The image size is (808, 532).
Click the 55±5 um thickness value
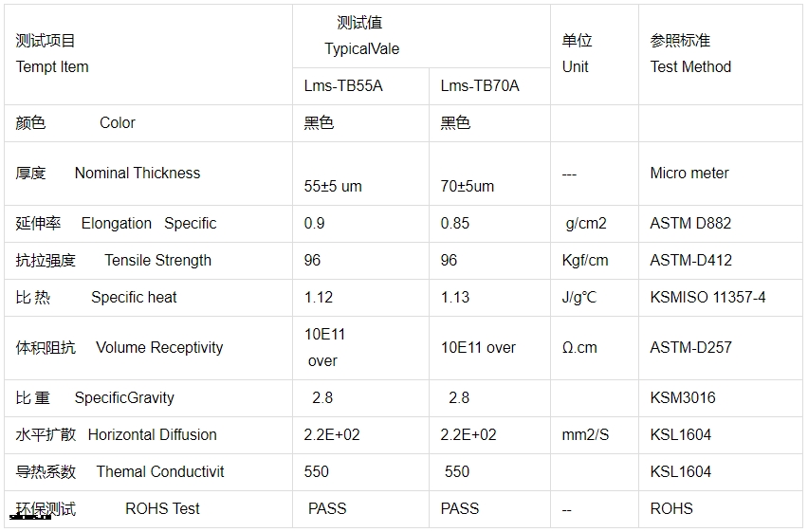pos(333,186)
